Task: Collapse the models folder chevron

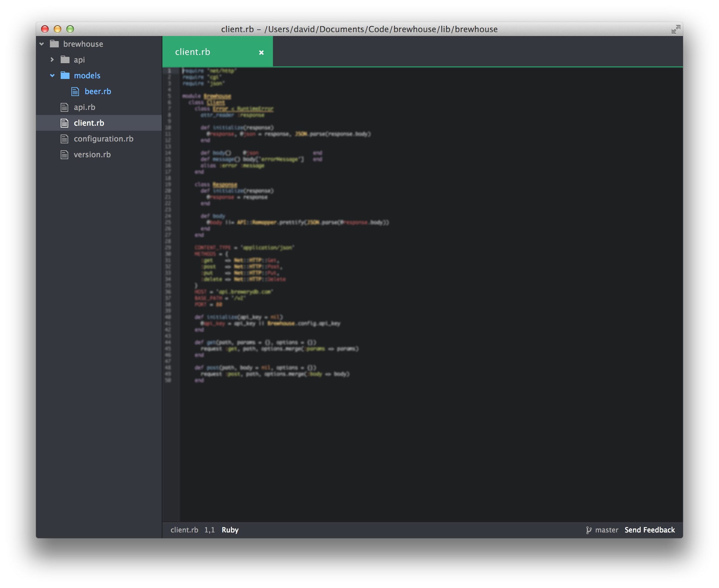Action: (x=52, y=75)
